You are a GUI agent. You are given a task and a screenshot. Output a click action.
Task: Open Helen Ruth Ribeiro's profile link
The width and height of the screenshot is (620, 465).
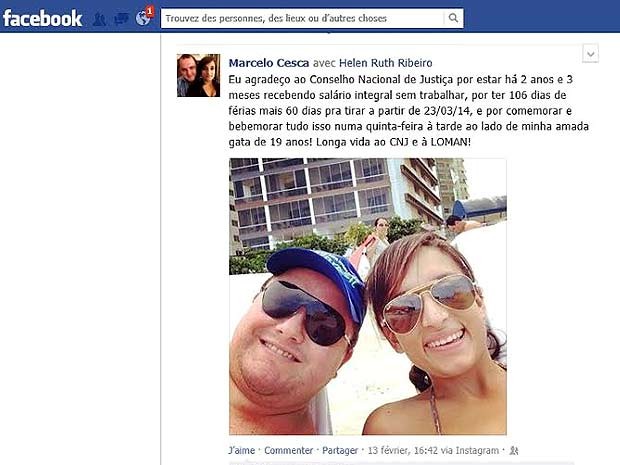point(386,63)
